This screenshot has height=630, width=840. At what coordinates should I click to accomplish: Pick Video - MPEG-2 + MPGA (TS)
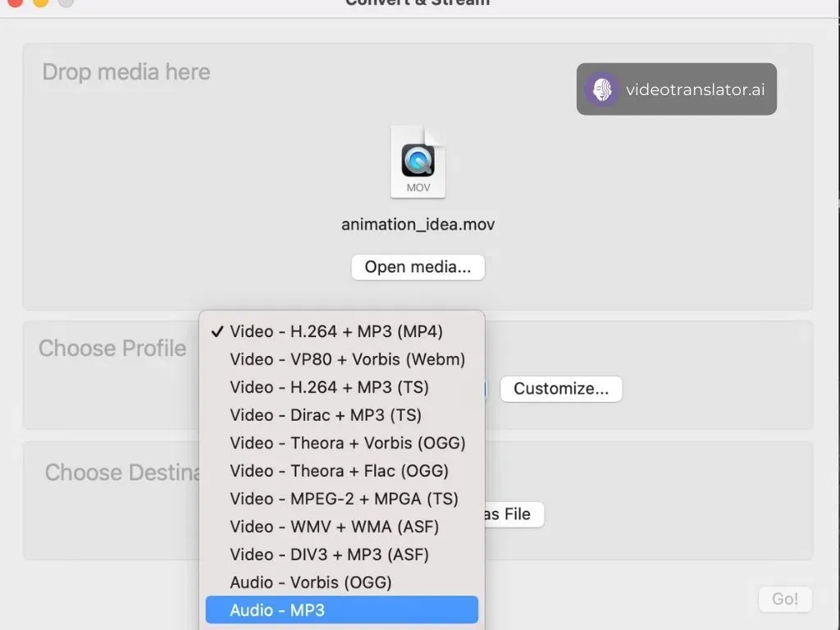coord(342,498)
